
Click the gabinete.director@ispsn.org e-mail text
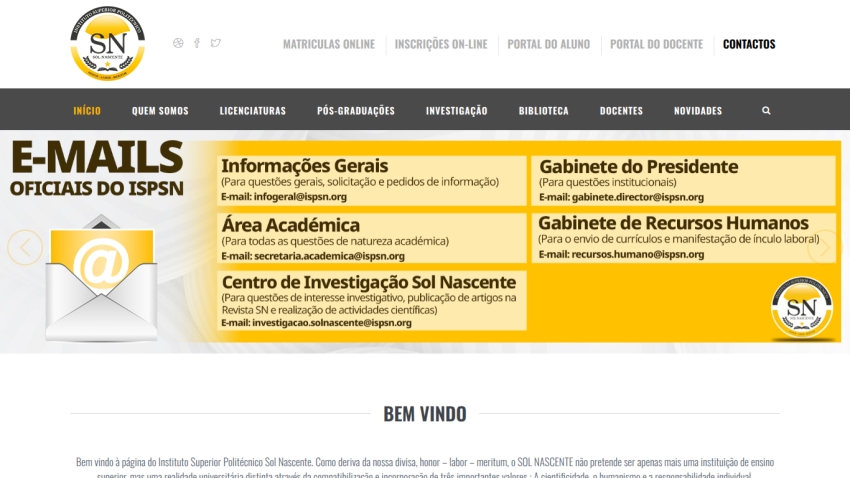638,197
